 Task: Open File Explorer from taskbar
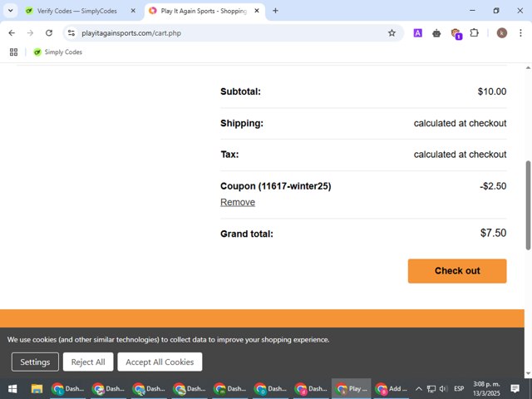[x=37, y=389]
